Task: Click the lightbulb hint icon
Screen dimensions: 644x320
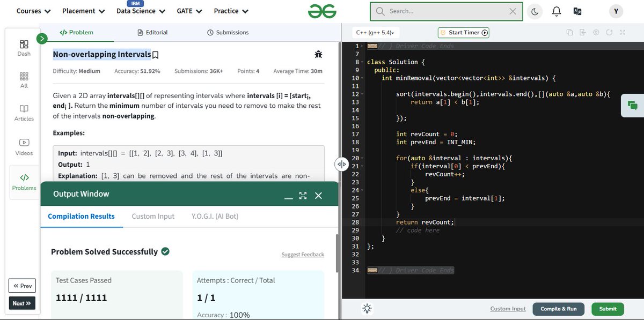Action: coord(367,308)
